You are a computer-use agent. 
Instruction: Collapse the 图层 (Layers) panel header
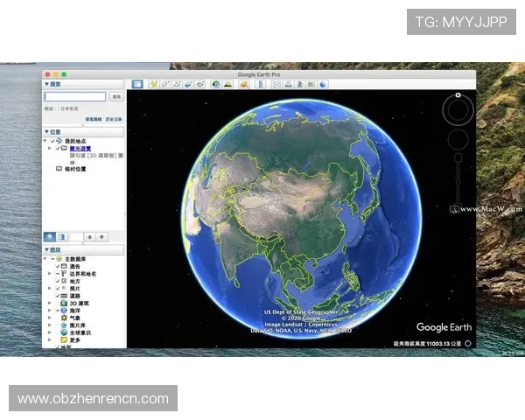pyautogui.click(x=46, y=249)
